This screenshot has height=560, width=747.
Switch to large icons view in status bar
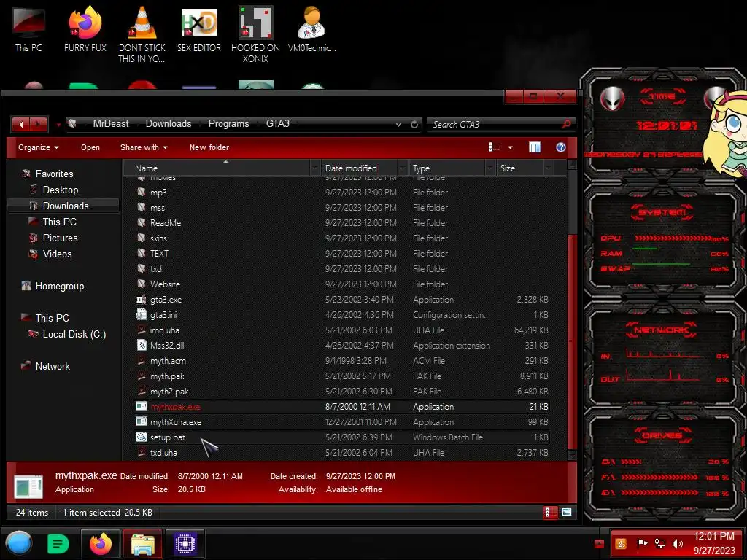566,513
